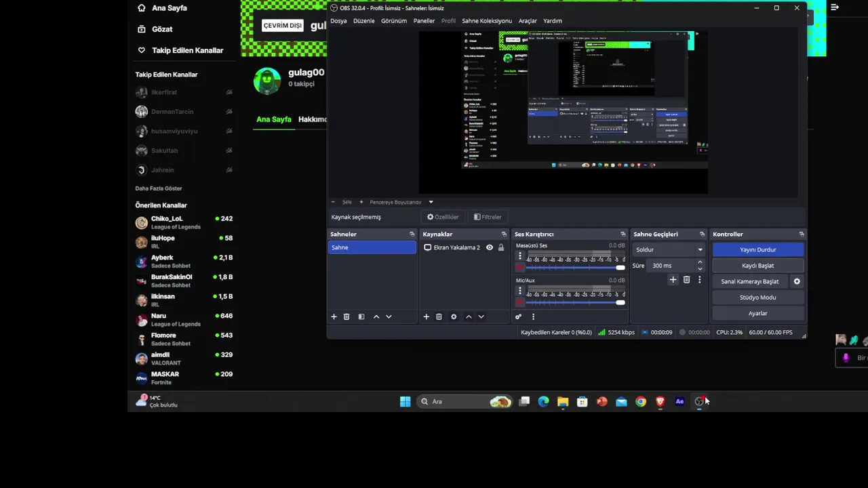Viewport: 868px width, 488px height.
Task: Open Windows Start menu
Action: 405,401
